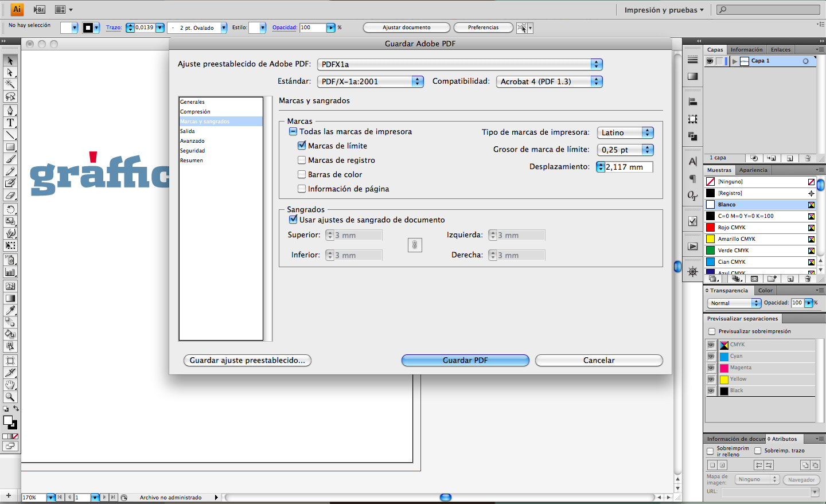Viewport: 826px width, 504px height.
Task: Select the Column Graph tool
Action: pyautogui.click(x=10, y=272)
